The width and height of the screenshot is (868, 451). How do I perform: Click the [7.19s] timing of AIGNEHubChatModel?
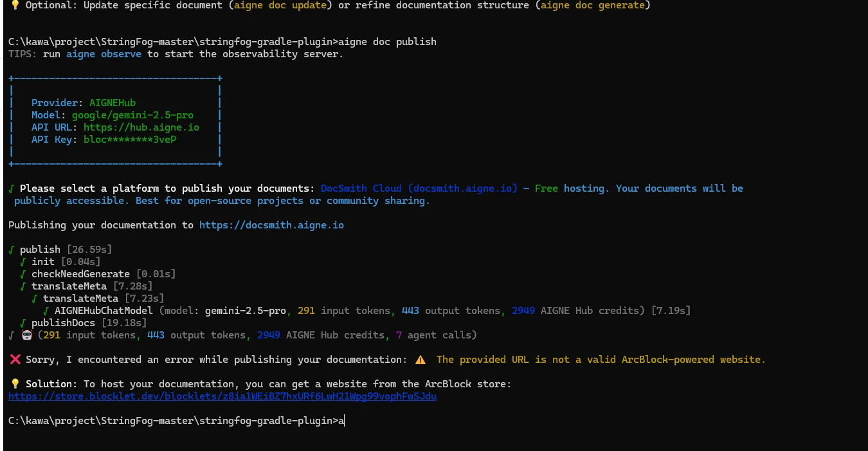tap(671, 311)
